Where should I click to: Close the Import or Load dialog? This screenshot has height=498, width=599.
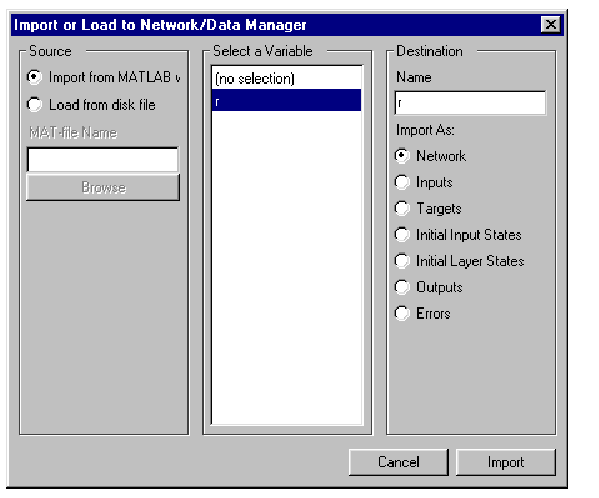[x=551, y=25]
